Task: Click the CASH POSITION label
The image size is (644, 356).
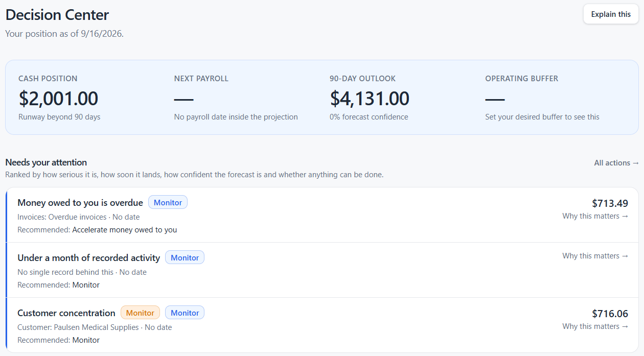Action: point(48,79)
